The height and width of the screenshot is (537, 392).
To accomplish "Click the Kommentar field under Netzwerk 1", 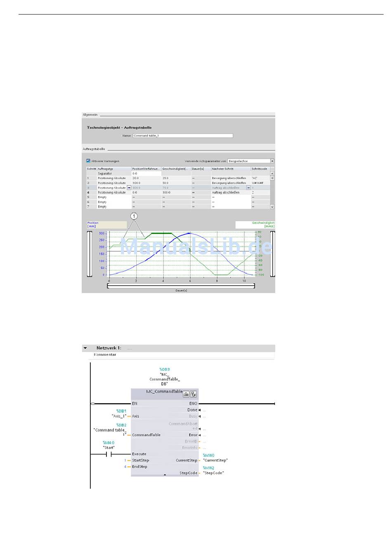I will (181, 355).
